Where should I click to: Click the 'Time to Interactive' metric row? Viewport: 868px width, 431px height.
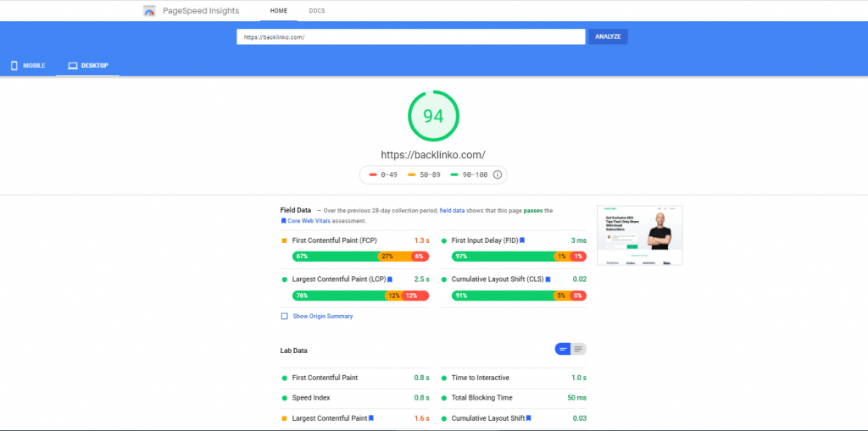tap(514, 378)
